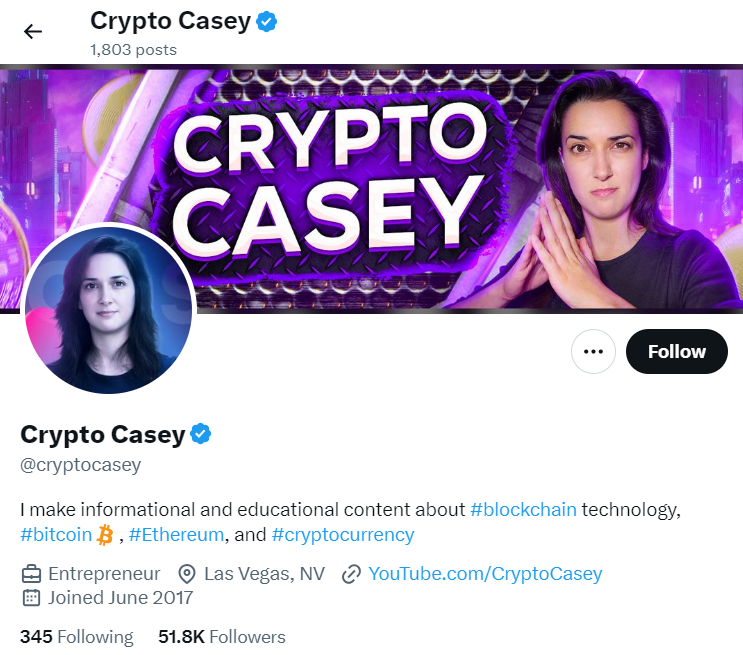Image resolution: width=743 pixels, height=655 pixels.
Task: Click the briefcase Entrepreneur icon
Action: pyautogui.click(x=31, y=574)
